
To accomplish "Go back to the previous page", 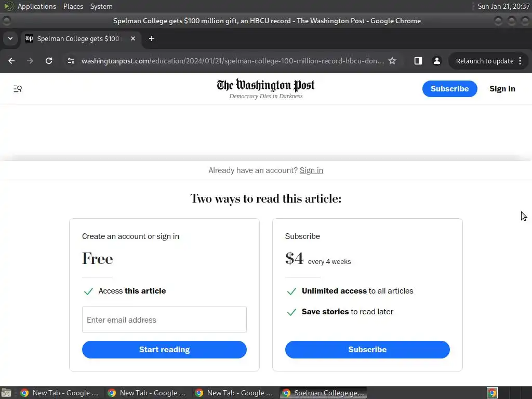I will click(11, 61).
